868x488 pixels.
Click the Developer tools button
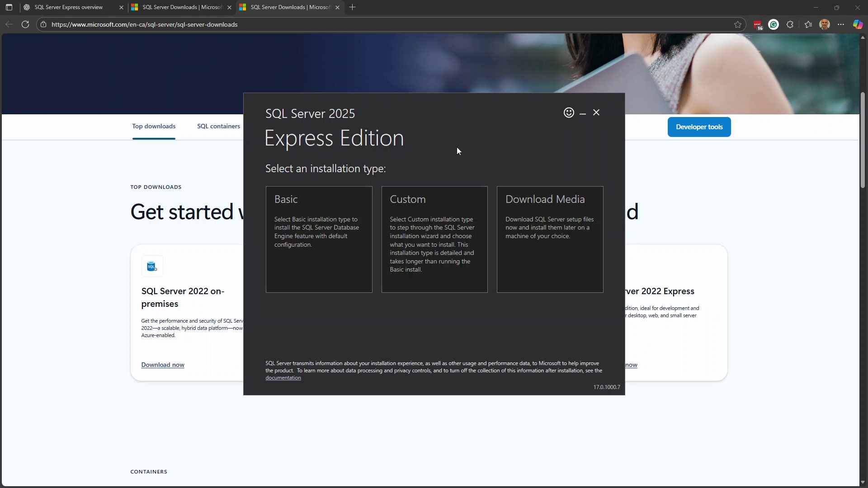coord(699,127)
